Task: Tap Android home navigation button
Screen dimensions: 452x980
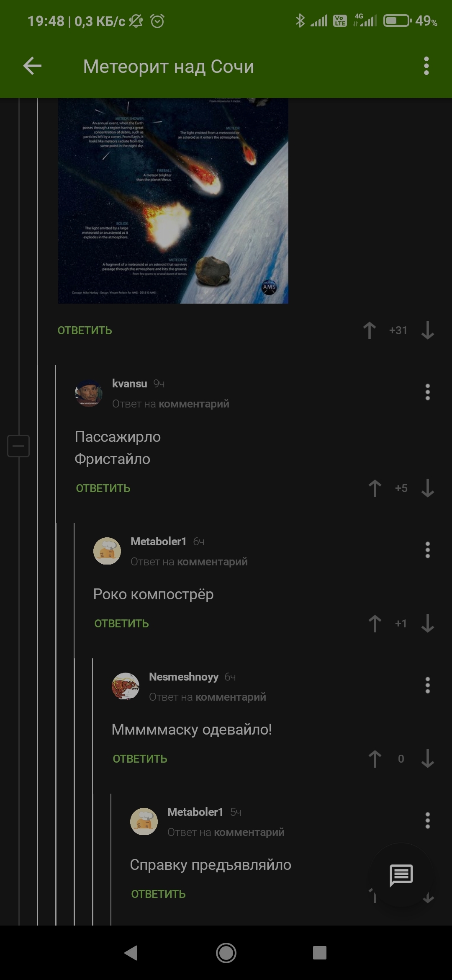Action: coord(226,953)
